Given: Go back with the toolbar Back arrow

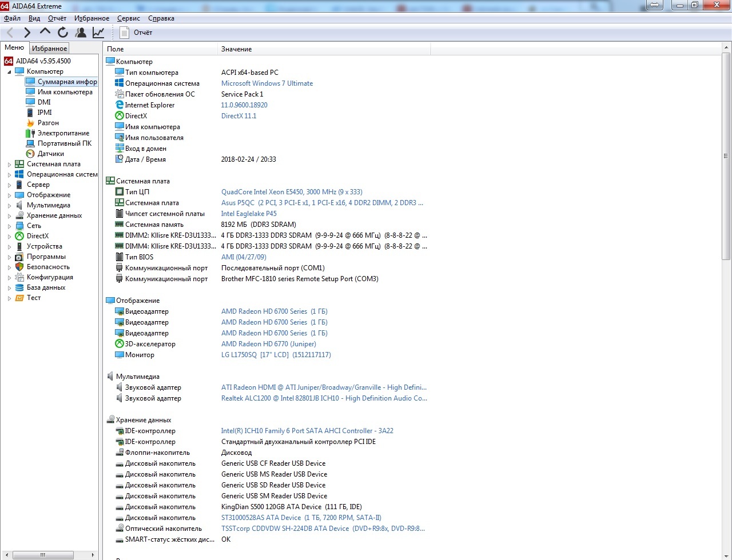Looking at the screenshot, I should click(x=10, y=33).
